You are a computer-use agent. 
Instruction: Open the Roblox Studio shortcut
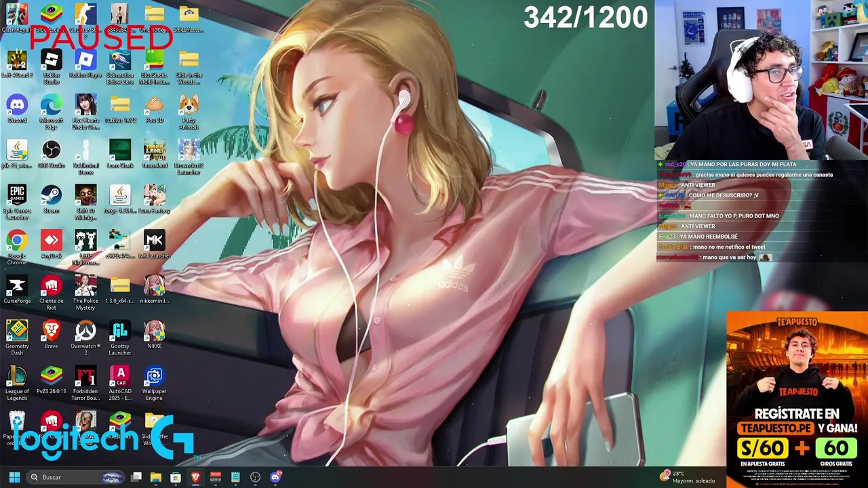point(52,66)
